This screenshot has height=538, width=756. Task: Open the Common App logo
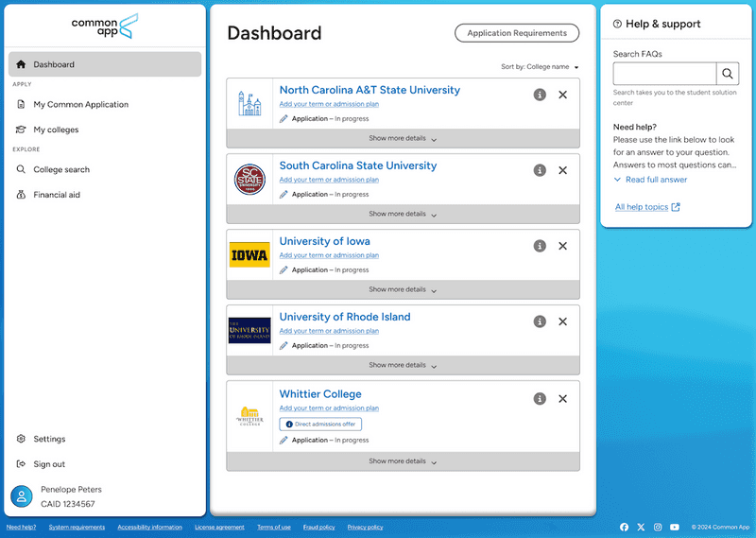105,26
